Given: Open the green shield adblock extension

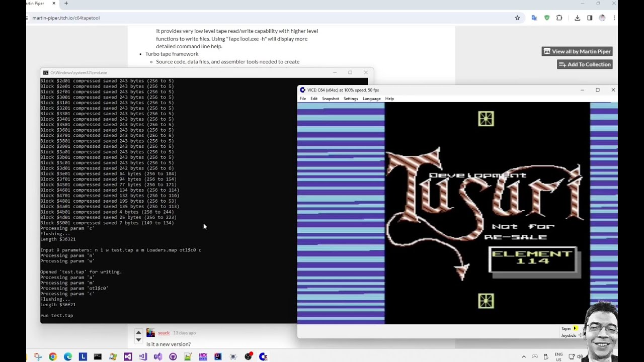Looking at the screenshot, I should [547, 18].
